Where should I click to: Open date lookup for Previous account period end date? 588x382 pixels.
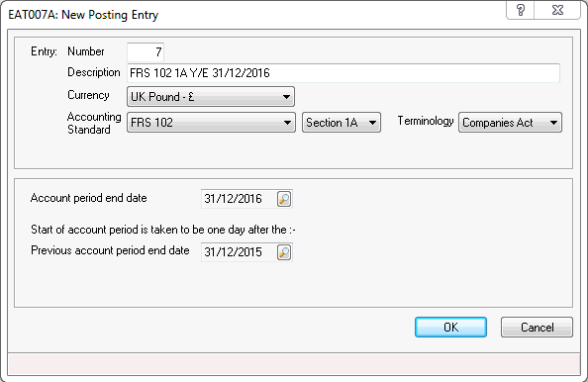pos(284,252)
